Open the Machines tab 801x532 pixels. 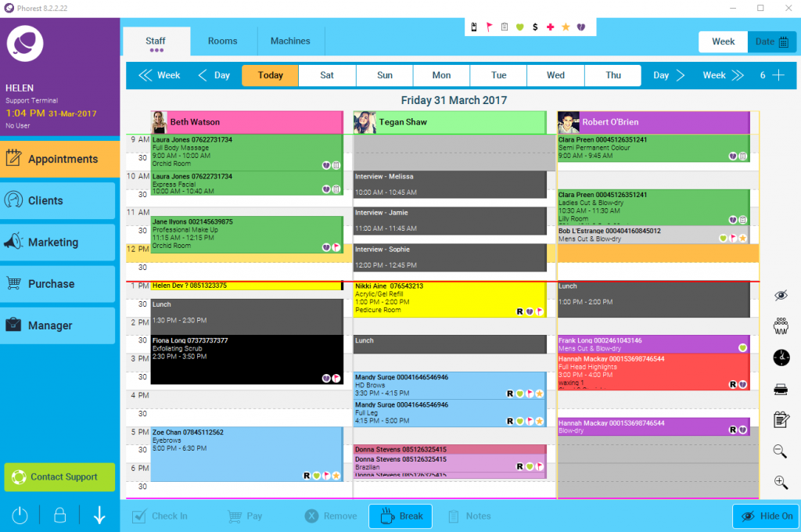click(289, 41)
